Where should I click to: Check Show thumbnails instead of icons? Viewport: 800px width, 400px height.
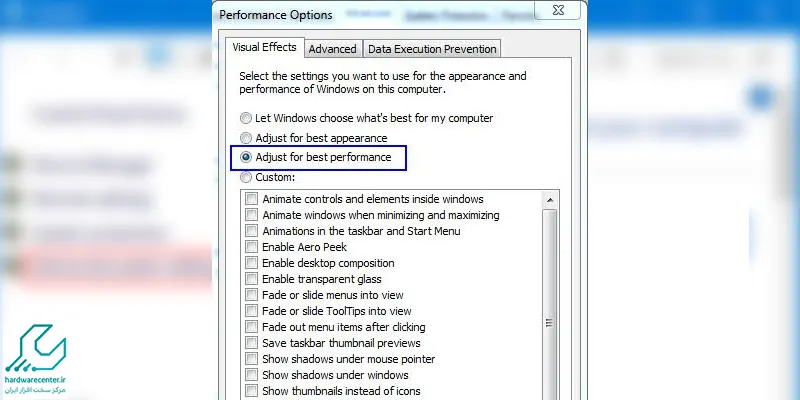(x=252, y=391)
